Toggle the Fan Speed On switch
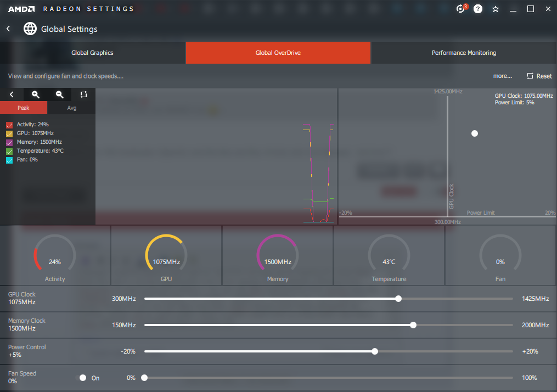 [81, 378]
